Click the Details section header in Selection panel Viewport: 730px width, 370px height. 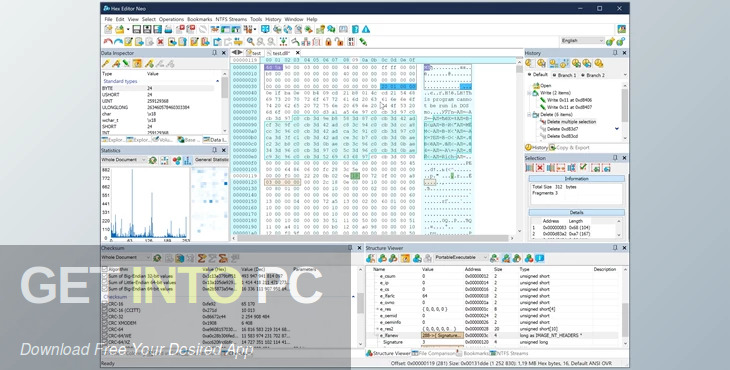[576, 212]
